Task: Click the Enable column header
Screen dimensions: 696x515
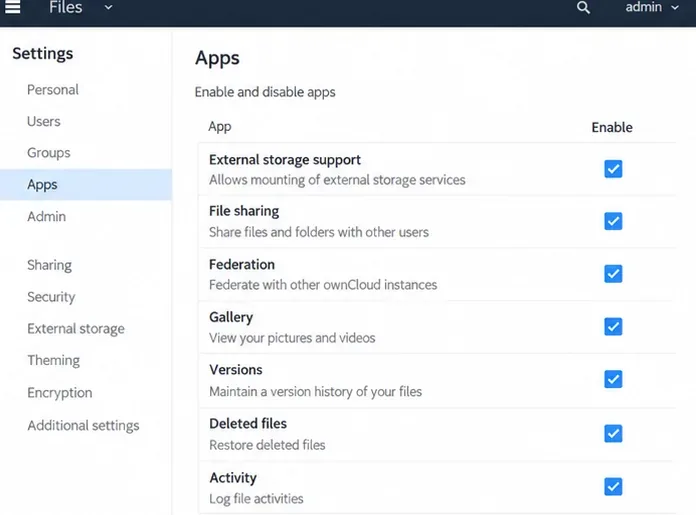Action: pyautogui.click(x=612, y=127)
